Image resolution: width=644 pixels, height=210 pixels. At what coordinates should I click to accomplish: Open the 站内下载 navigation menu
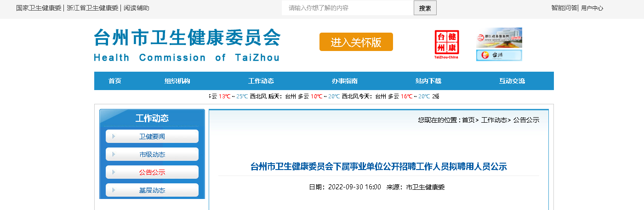(428, 81)
